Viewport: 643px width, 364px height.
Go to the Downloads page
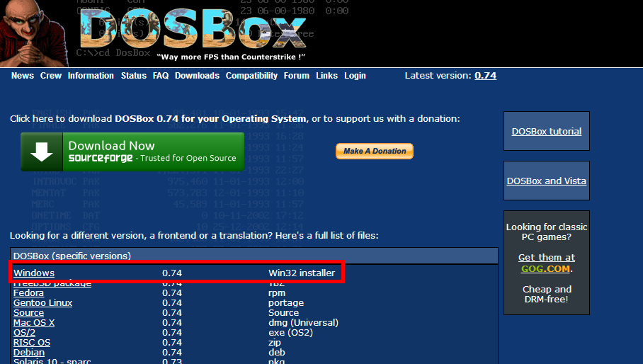click(x=198, y=76)
